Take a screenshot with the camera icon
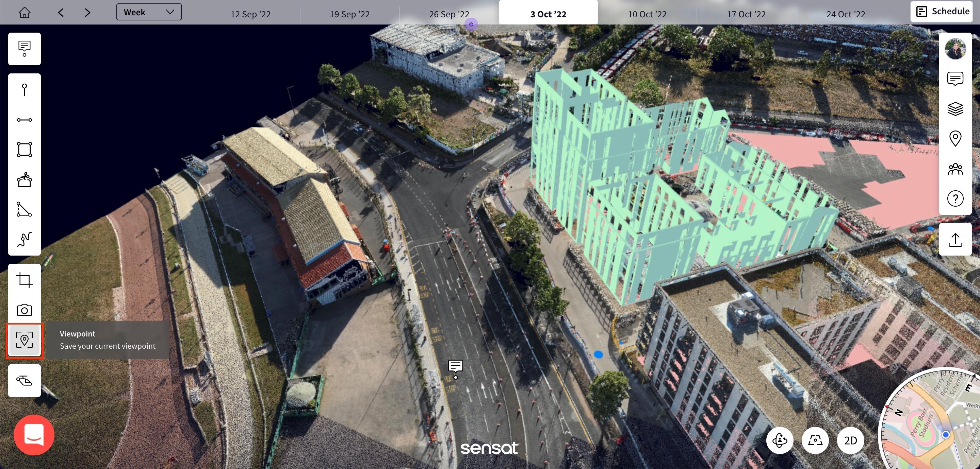 (x=24, y=310)
